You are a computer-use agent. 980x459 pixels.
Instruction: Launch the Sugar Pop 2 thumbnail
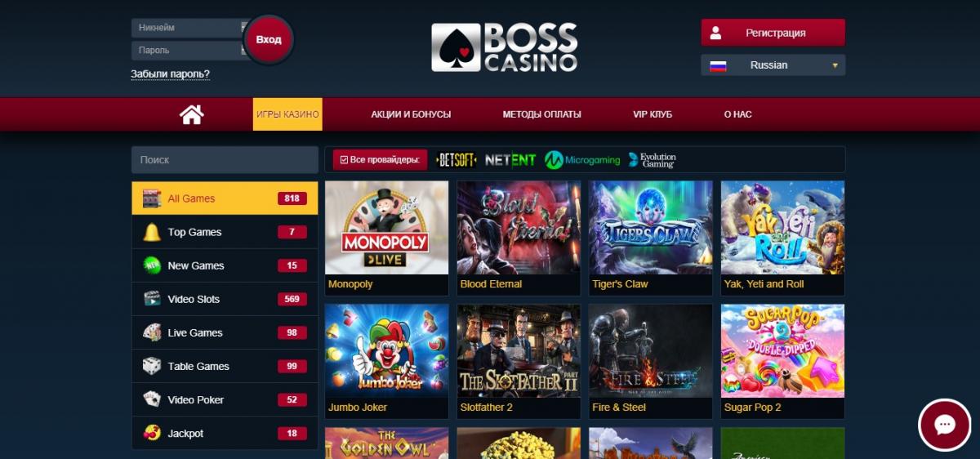coord(782,351)
